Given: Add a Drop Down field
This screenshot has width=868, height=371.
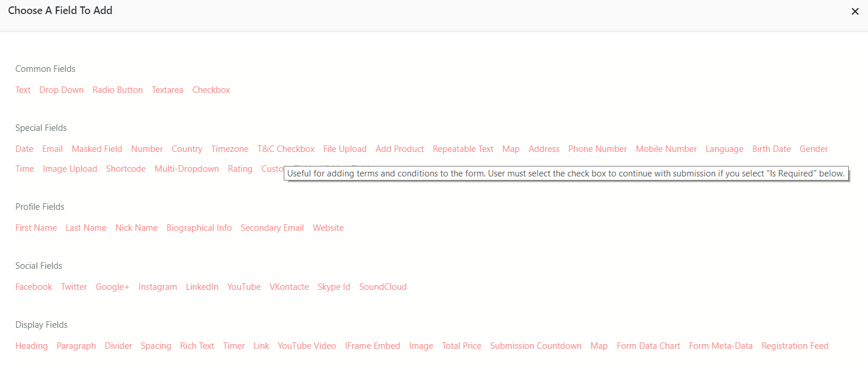Looking at the screenshot, I should coord(61,90).
